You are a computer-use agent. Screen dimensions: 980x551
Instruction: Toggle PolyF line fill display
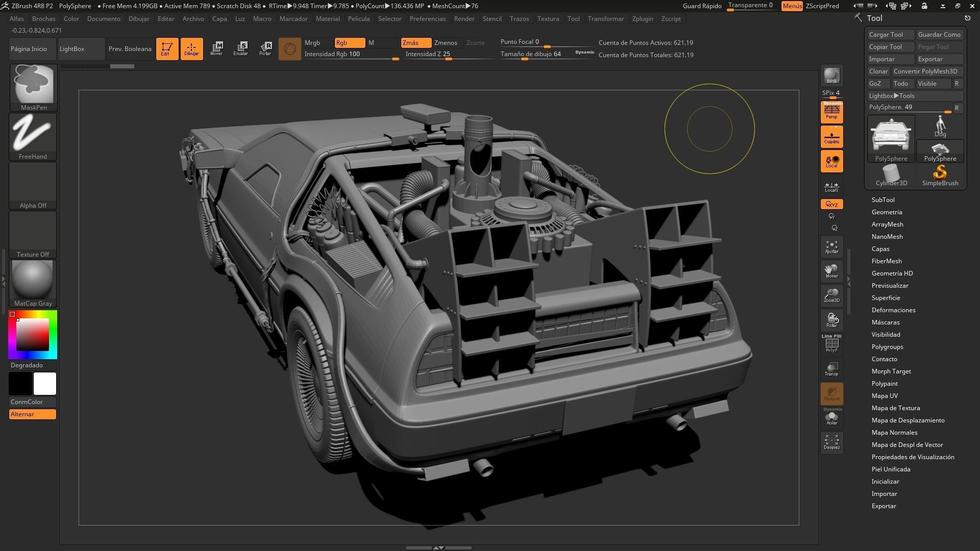832,344
